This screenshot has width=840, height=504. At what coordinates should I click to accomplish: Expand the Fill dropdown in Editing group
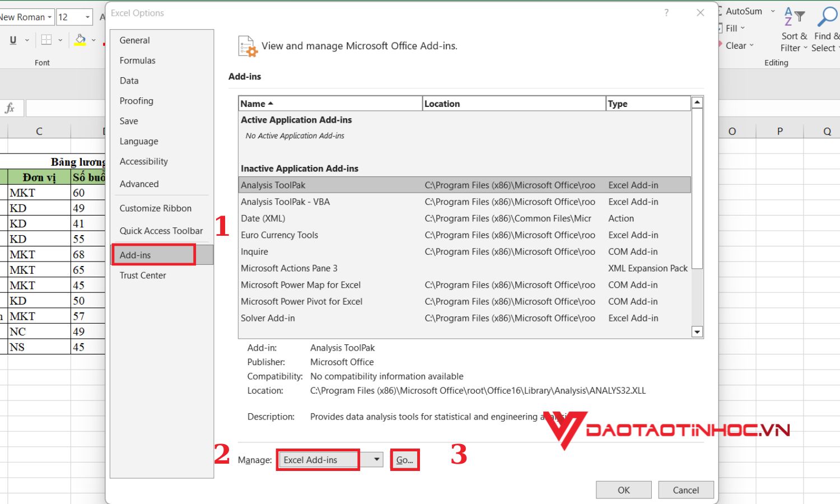743,28
